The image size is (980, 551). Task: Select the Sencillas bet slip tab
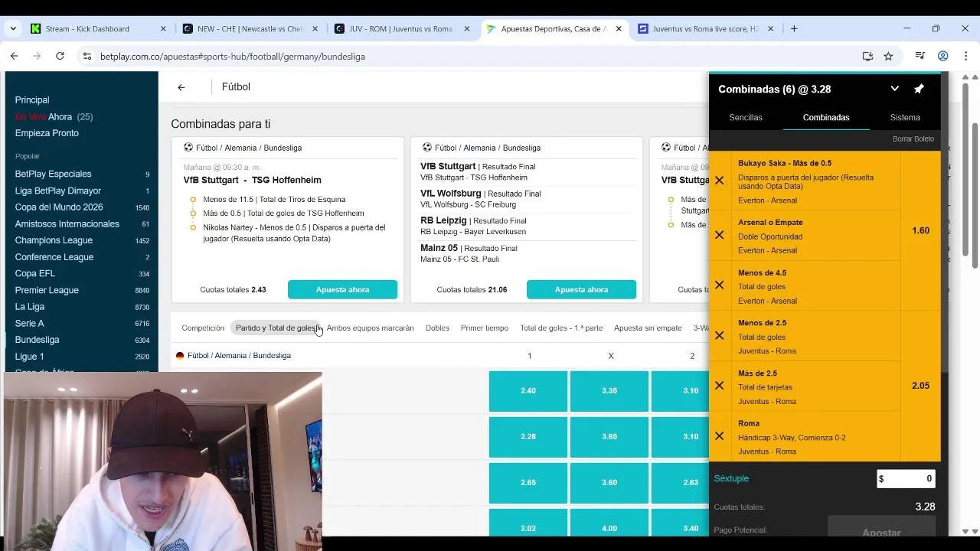pos(746,117)
